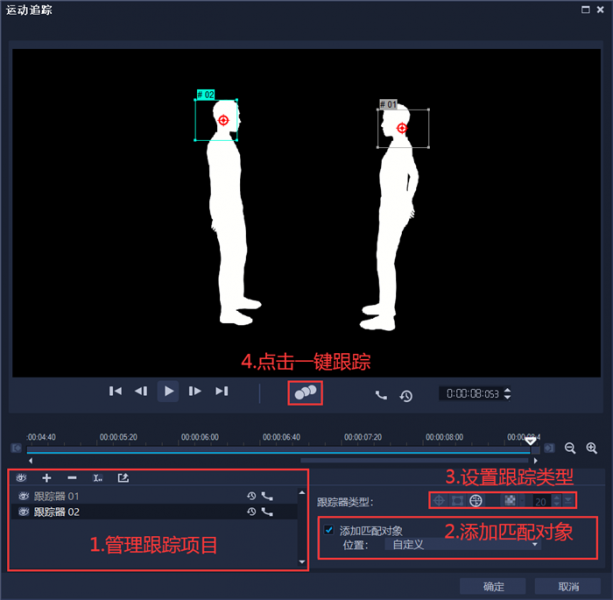Play the motion tracking preview
Screen dimensions: 613x600
pyautogui.click(x=168, y=391)
